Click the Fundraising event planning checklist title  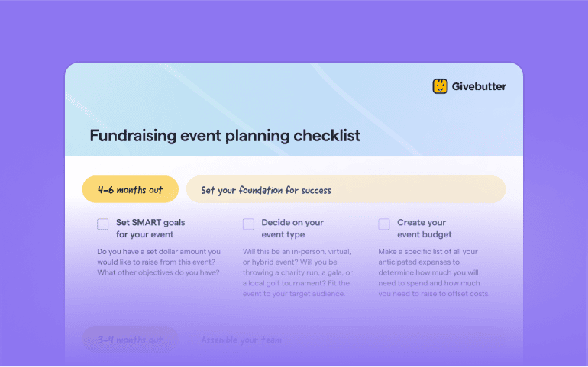225,135
